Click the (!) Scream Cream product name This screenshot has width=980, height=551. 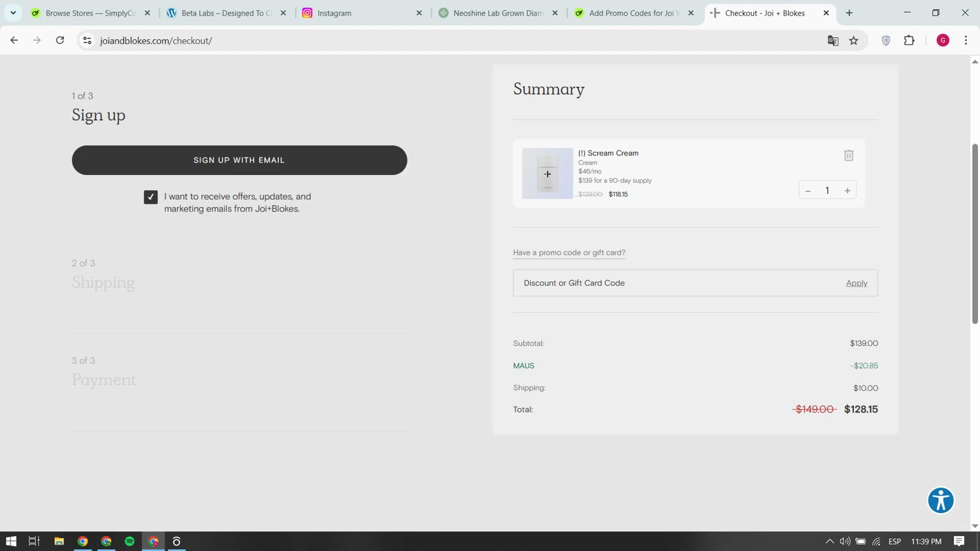608,153
